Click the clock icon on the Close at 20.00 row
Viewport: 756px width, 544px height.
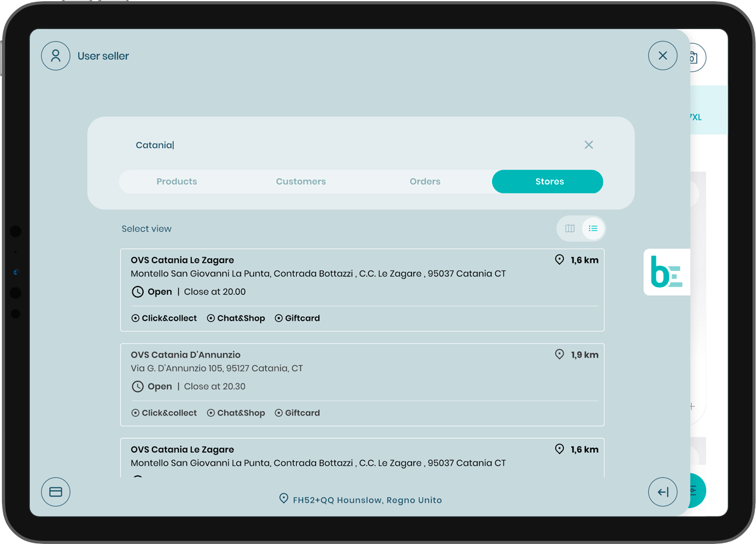pyautogui.click(x=137, y=292)
